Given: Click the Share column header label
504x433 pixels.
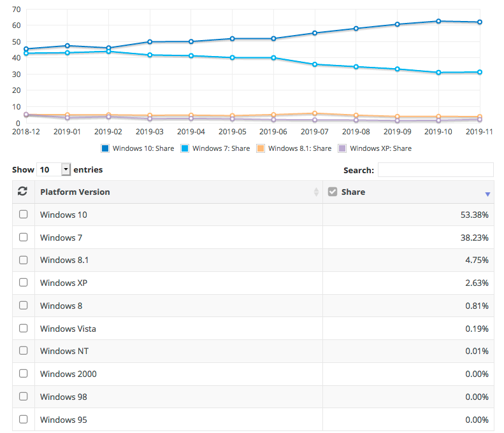Looking at the screenshot, I should click(353, 192).
